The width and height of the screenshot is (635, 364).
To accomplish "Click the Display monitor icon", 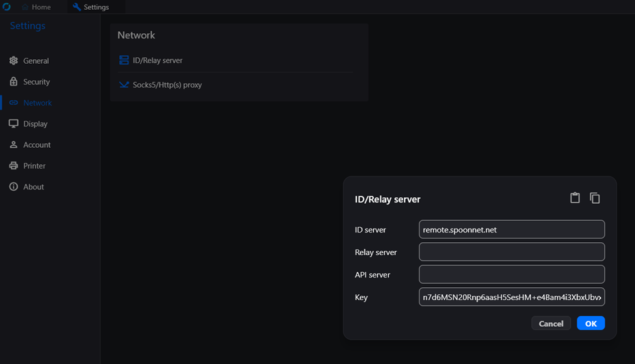I will pyautogui.click(x=14, y=124).
